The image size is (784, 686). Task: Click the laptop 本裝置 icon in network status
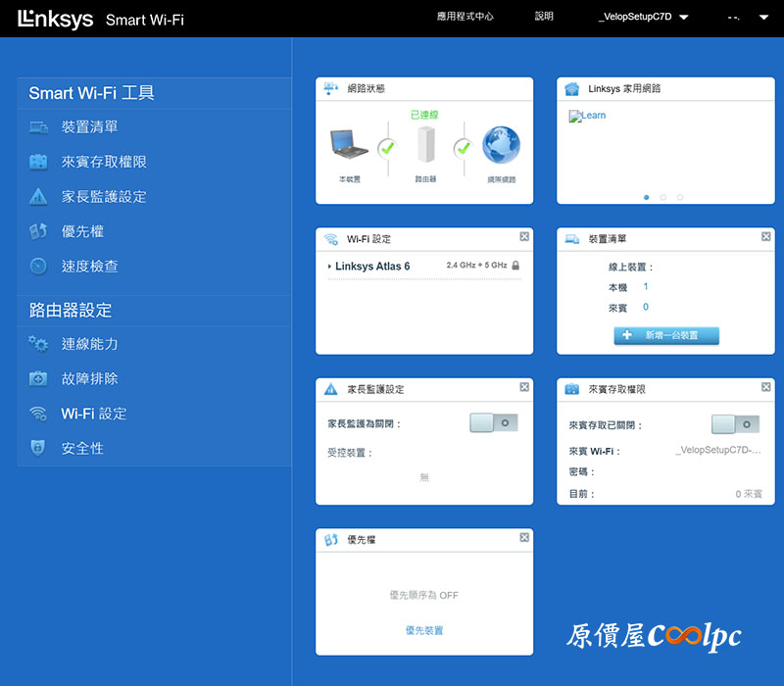pos(349,144)
